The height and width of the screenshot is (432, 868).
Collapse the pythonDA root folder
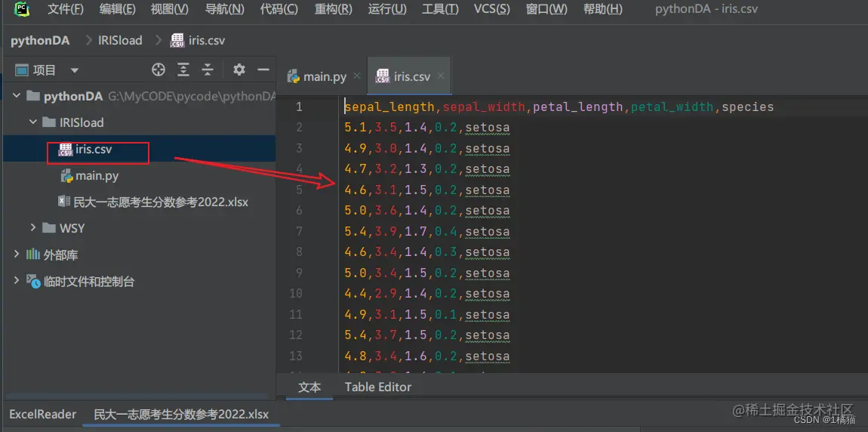point(17,96)
